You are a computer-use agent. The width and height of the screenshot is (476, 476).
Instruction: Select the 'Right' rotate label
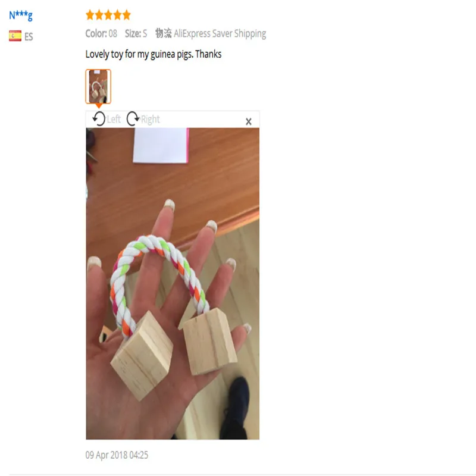point(151,120)
